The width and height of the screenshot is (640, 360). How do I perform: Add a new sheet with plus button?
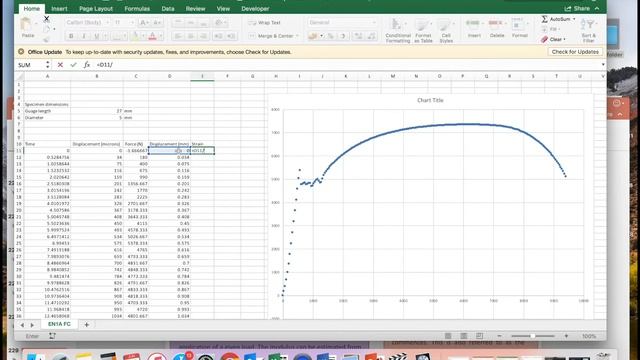87,324
